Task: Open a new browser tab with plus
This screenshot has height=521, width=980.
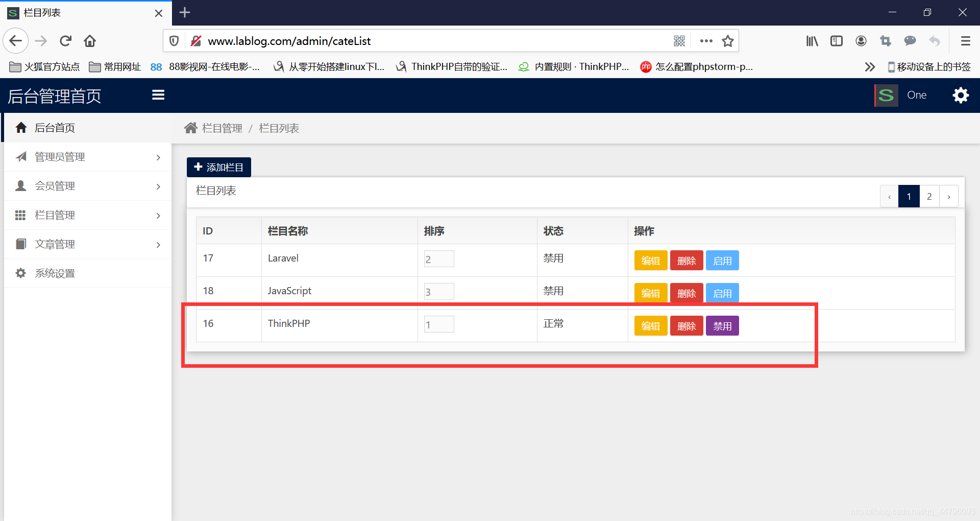Action: 185,12
